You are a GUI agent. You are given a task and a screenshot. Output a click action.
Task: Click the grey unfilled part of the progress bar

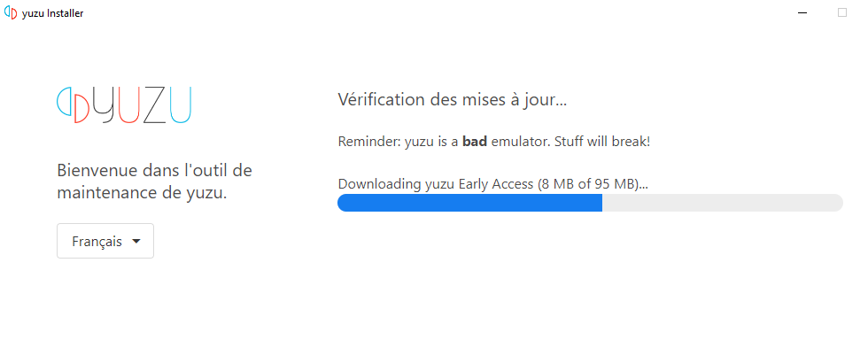723,203
